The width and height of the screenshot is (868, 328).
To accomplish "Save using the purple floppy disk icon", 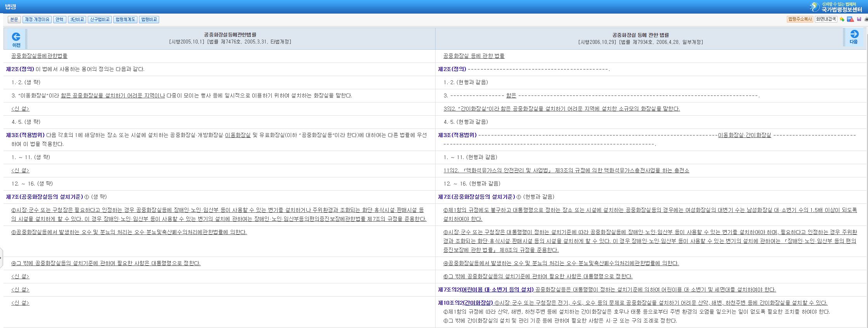I will pyautogui.click(x=859, y=19).
